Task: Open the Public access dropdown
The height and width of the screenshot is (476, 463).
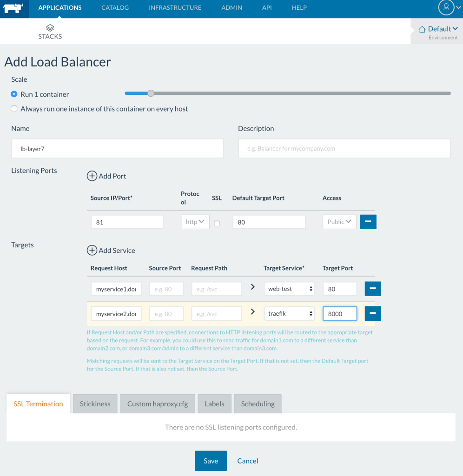Action: [339, 222]
